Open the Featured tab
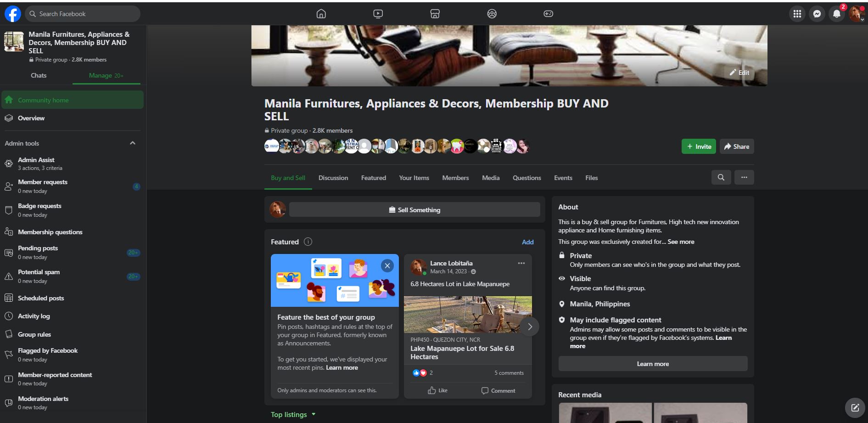868x423 pixels. click(374, 178)
